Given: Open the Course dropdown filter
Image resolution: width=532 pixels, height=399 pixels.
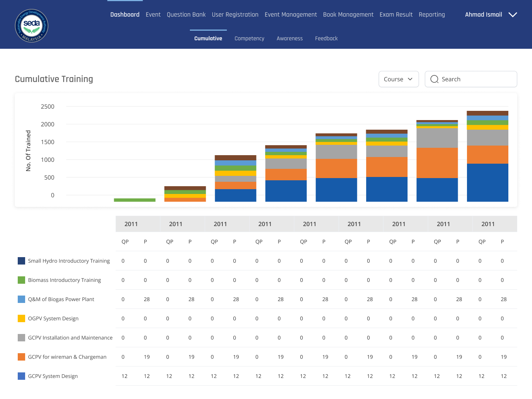Looking at the screenshot, I should (399, 79).
